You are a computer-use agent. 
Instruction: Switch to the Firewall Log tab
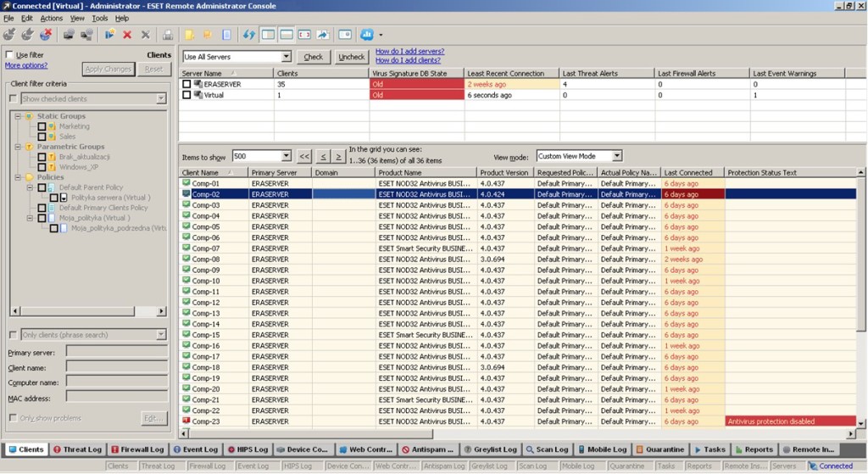[136, 449]
